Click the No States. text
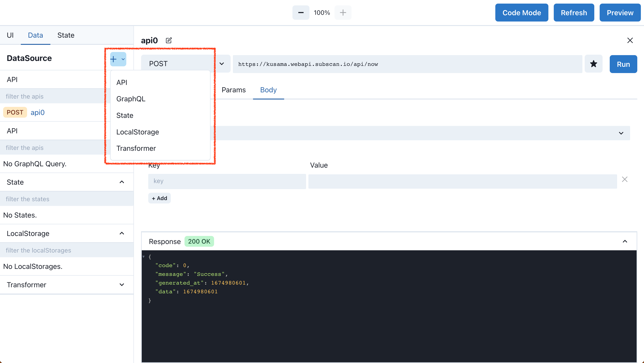Image resolution: width=644 pixels, height=363 pixels. (20, 215)
